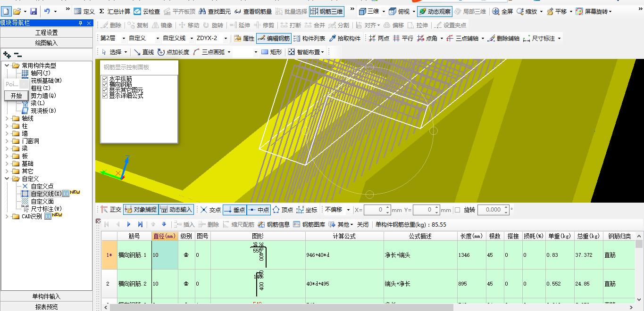Open the 三维 view dropdown arrow
Screen dimensions: 644x311
pos(384,11)
